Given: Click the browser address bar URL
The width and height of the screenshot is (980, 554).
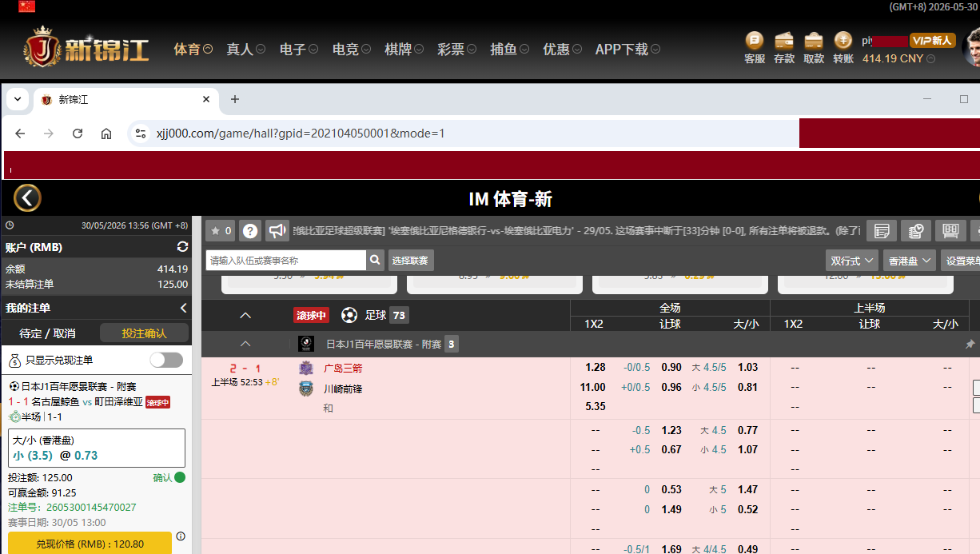Looking at the screenshot, I should tap(300, 134).
